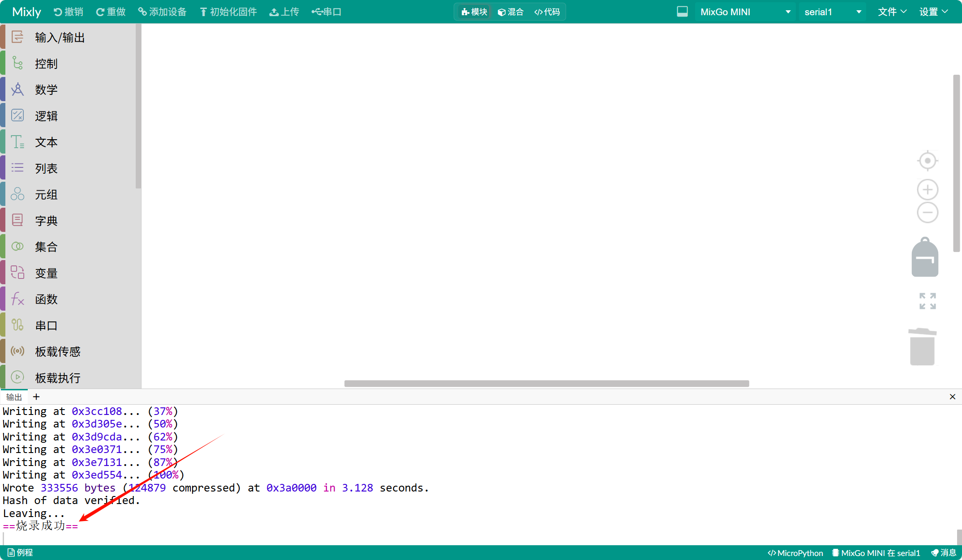Select the 输出 output tab
Image resolution: width=962 pixels, height=560 pixels.
click(x=14, y=397)
